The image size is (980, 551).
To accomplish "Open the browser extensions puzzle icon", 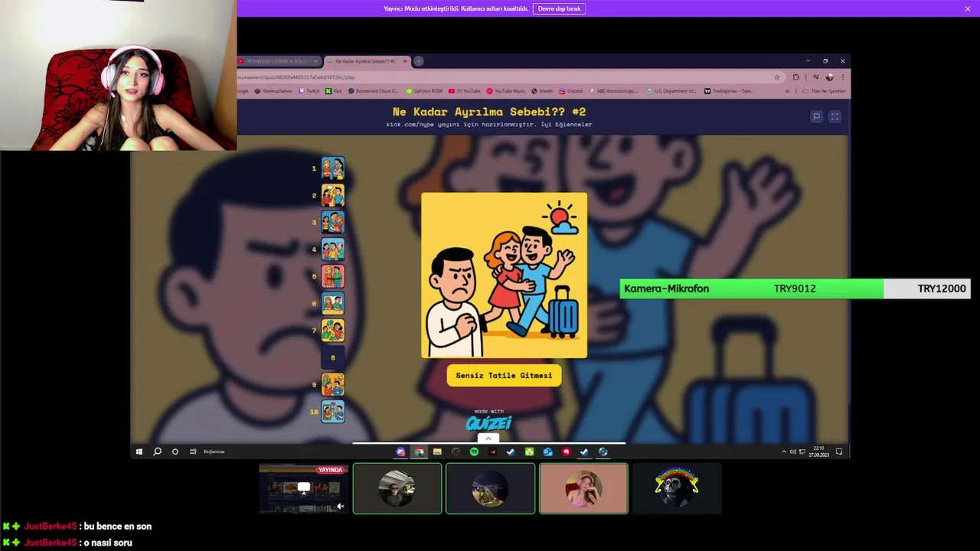I will coord(795,77).
